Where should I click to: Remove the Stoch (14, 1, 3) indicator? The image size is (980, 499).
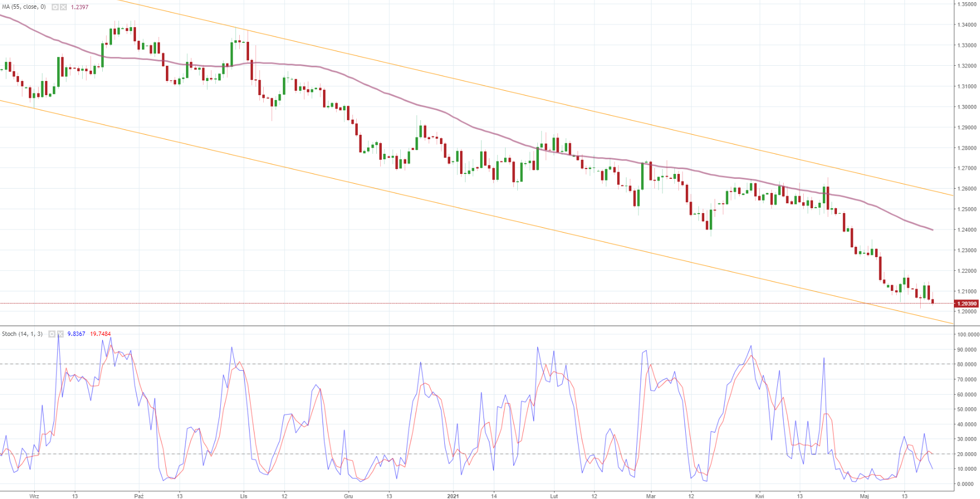[60, 334]
